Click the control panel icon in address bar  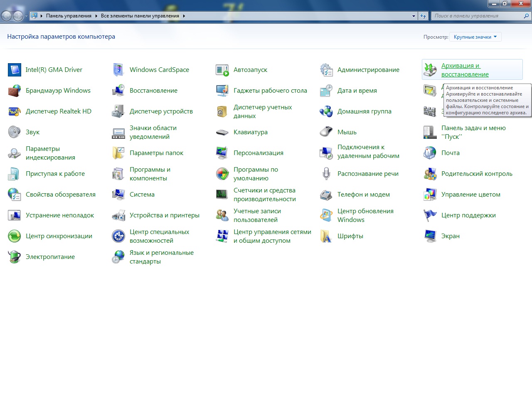coord(34,16)
